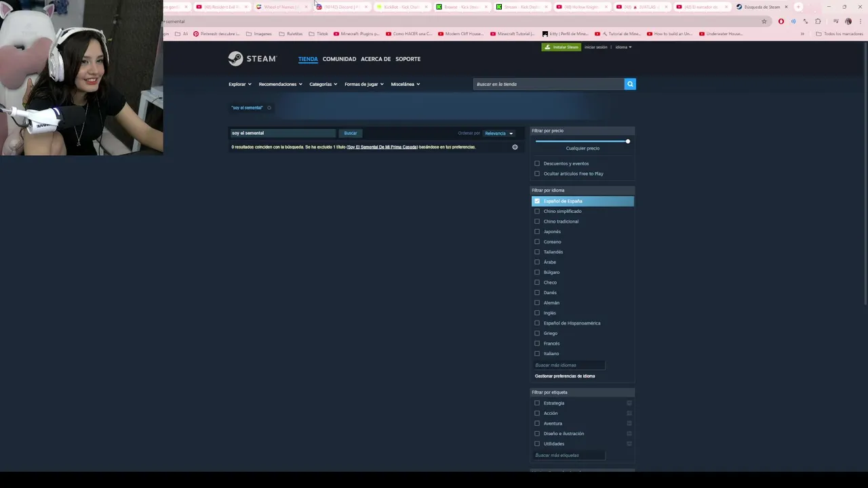Collapse the Filtrar por etiqueta section

tap(583, 392)
